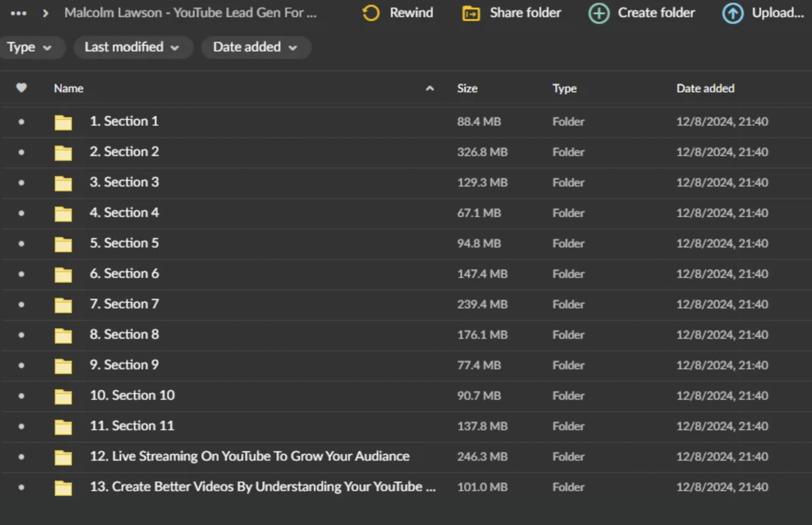Click the Name sort arrow to reverse order
The width and height of the screenshot is (812, 525).
coord(429,88)
